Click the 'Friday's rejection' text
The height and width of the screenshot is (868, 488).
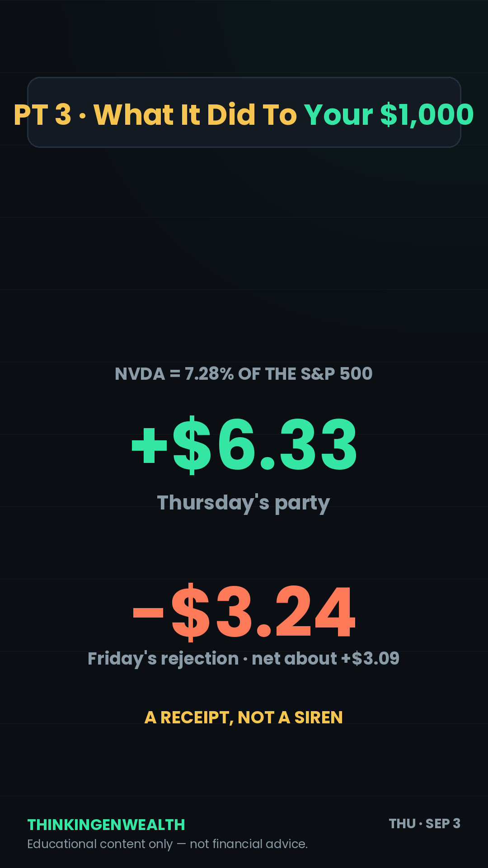[163, 659]
